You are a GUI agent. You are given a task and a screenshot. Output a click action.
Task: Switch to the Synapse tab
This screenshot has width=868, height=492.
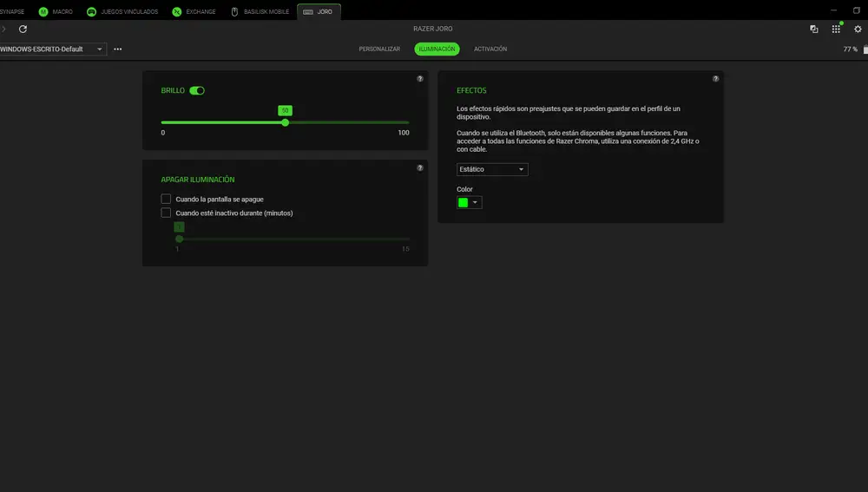pyautogui.click(x=11, y=11)
